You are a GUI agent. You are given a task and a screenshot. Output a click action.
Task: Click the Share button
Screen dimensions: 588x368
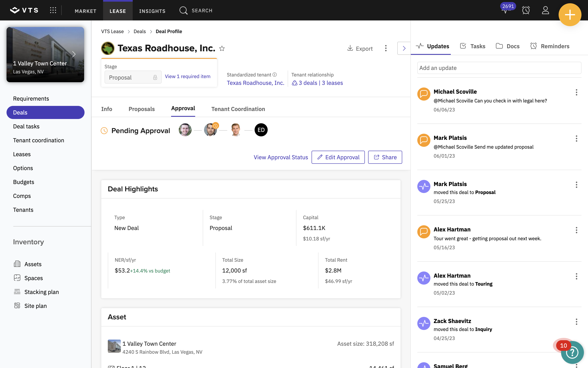coord(385,157)
